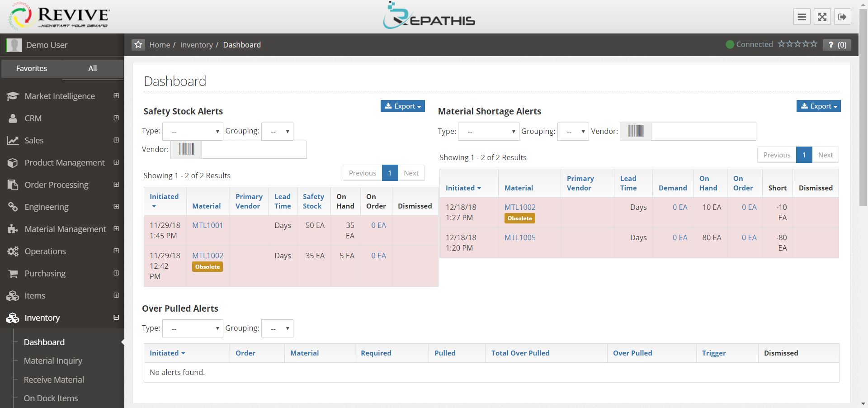Click Material Shortage Alerts vendor input field
Screen dimensions: 868x408
click(x=703, y=131)
